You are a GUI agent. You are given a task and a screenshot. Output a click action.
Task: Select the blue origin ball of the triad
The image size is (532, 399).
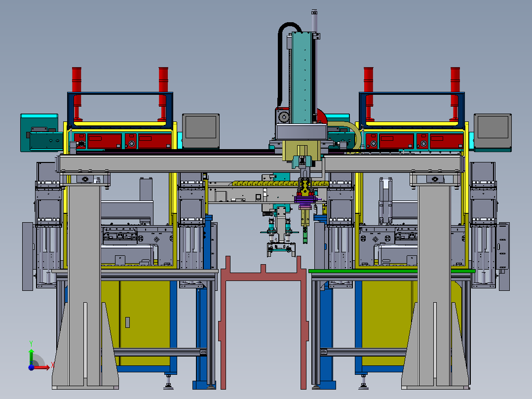(x=31, y=367)
